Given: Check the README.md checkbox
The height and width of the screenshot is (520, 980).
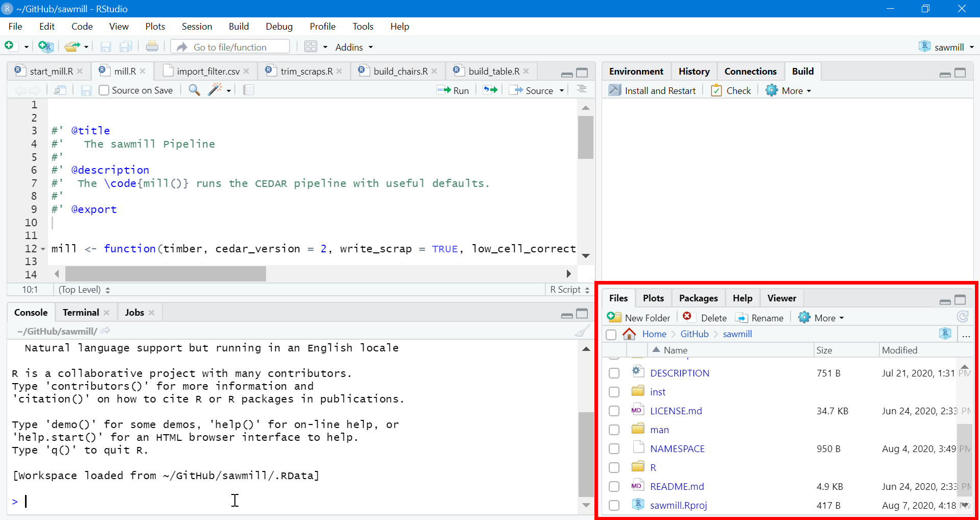Looking at the screenshot, I should [x=614, y=487].
